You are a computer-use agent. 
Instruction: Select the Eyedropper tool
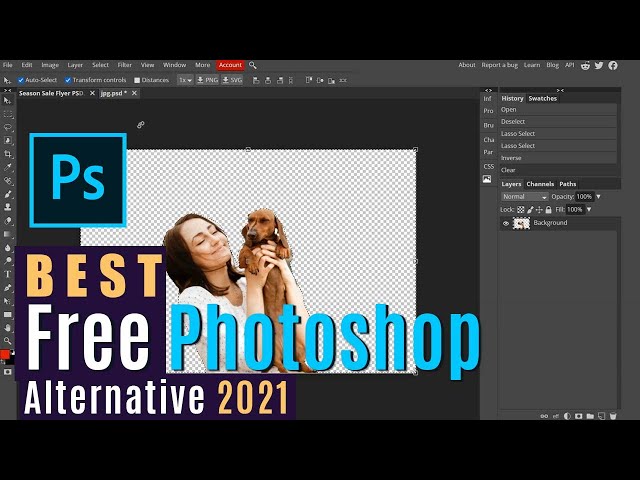pyautogui.click(x=8, y=167)
